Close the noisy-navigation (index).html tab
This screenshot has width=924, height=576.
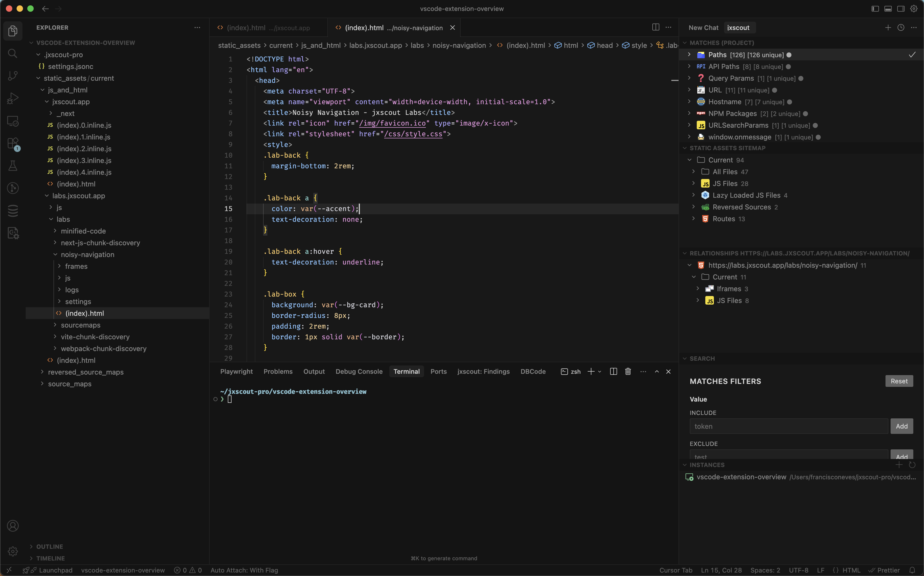click(x=452, y=28)
